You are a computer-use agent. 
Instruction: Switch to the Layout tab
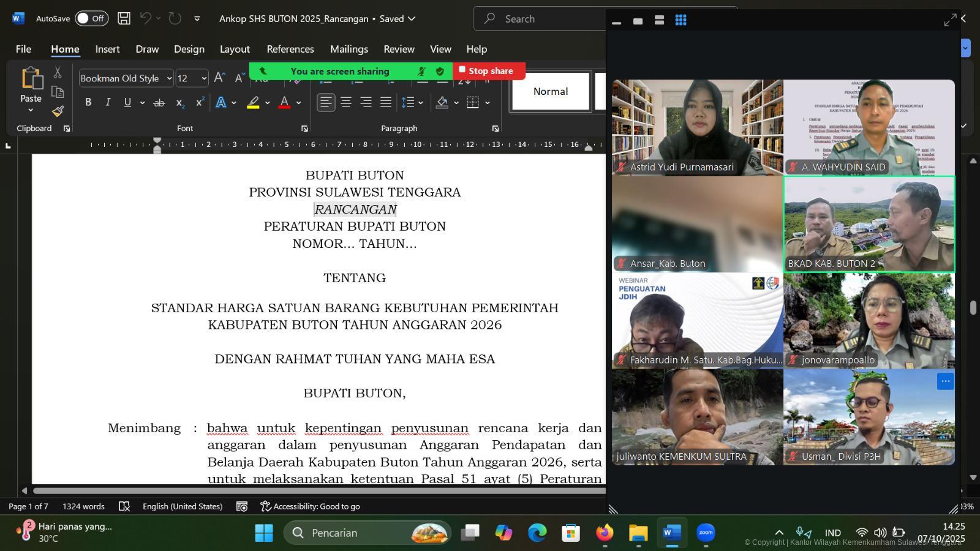235,49
